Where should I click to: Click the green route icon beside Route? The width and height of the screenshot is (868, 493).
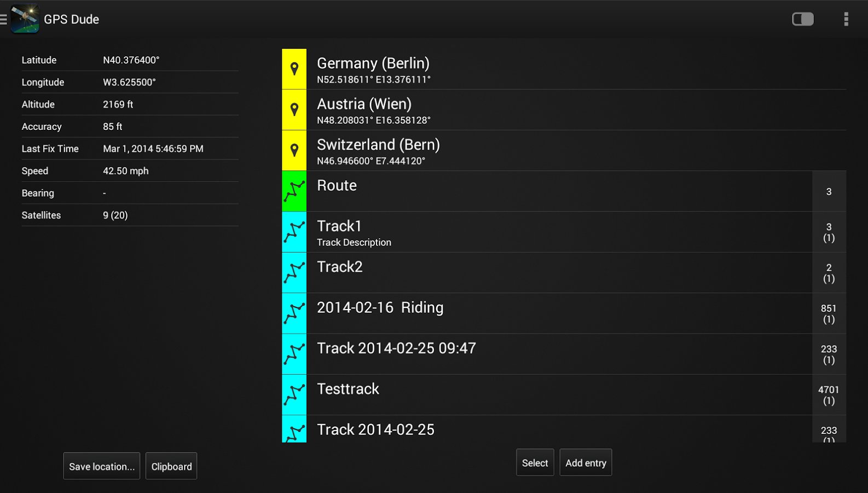[294, 191]
